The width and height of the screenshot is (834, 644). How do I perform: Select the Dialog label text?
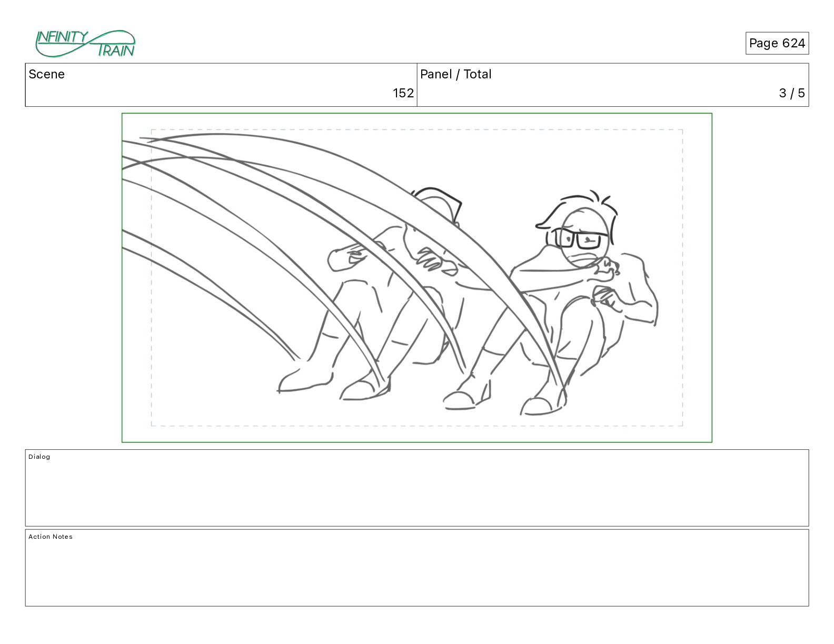(39, 457)
